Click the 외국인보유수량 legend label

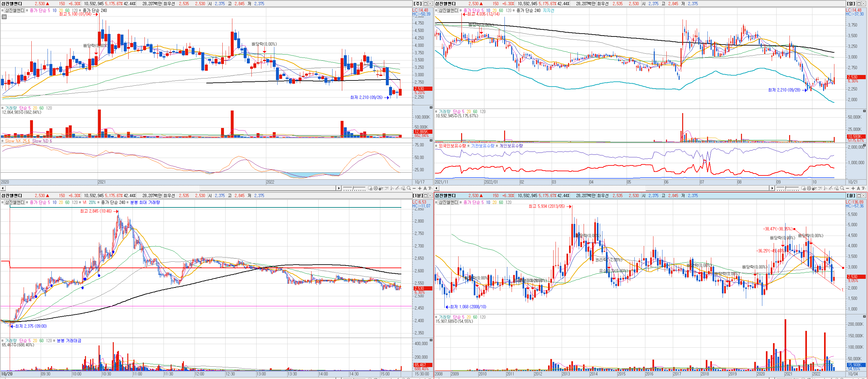(452, 146)
